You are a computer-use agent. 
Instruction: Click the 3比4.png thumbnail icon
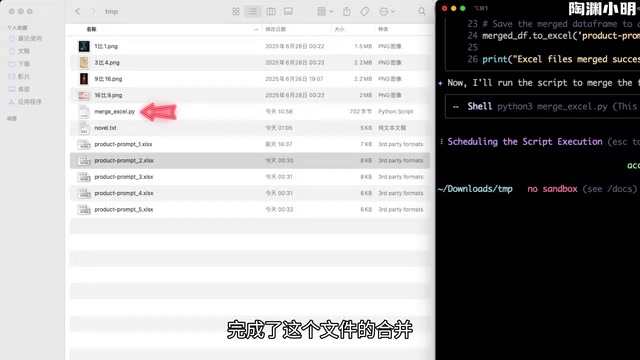pos(84,62)
